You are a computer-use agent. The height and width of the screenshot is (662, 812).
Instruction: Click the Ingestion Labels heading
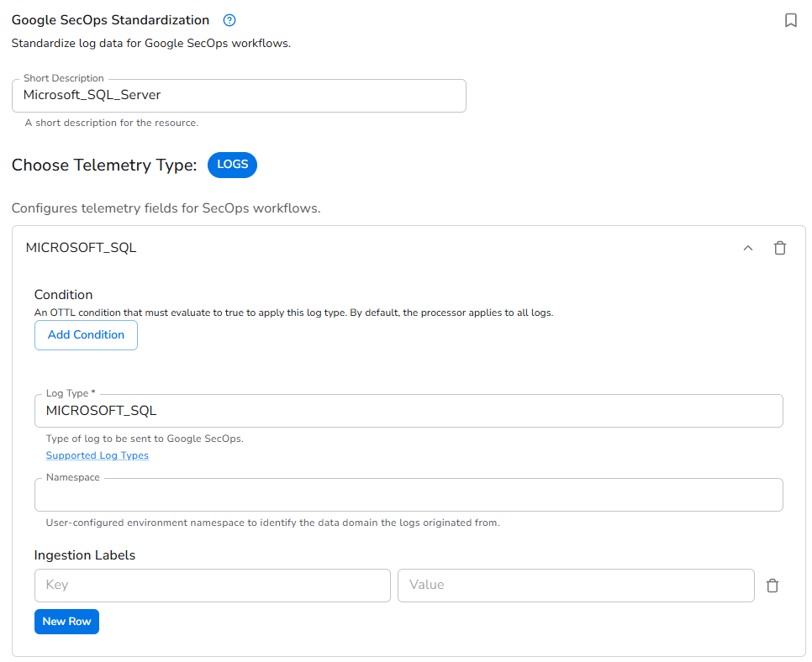pos(84,554)
